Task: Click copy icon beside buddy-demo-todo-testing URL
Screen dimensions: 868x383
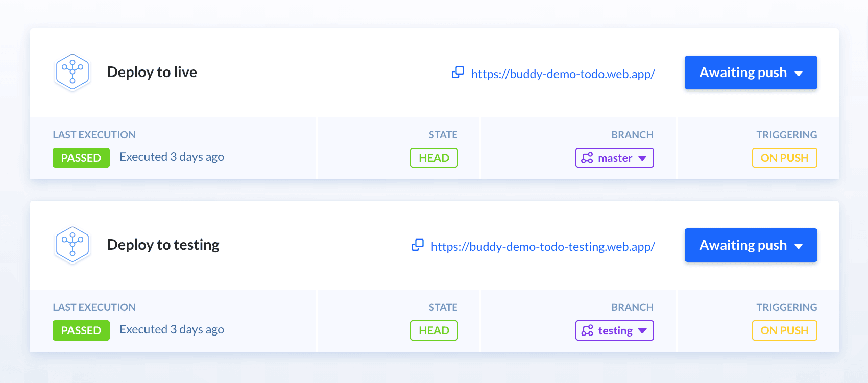Action: coord(418,245)
